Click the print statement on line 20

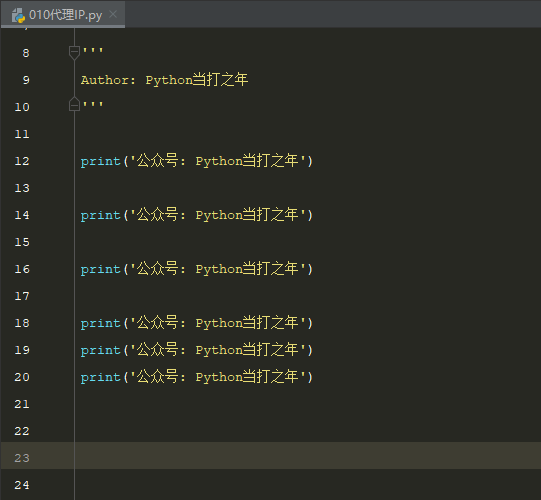[197, 377]
